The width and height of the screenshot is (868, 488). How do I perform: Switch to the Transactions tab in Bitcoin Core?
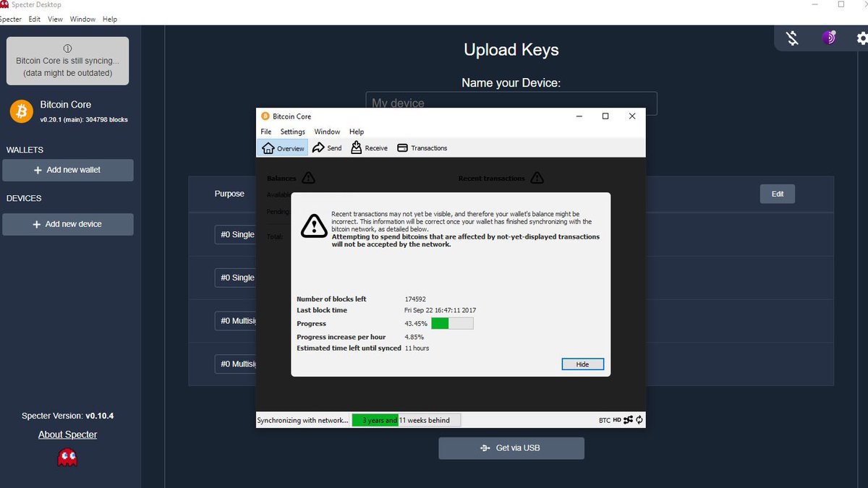tap(422, 147)
